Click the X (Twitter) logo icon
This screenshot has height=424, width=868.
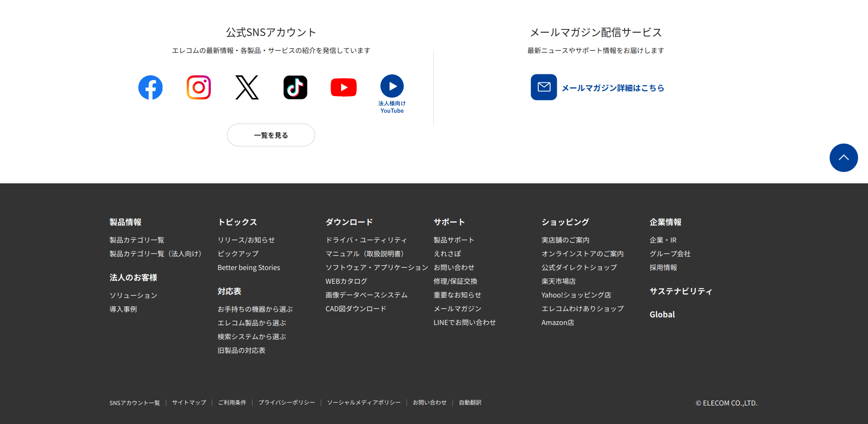click(x=247, y=88)
